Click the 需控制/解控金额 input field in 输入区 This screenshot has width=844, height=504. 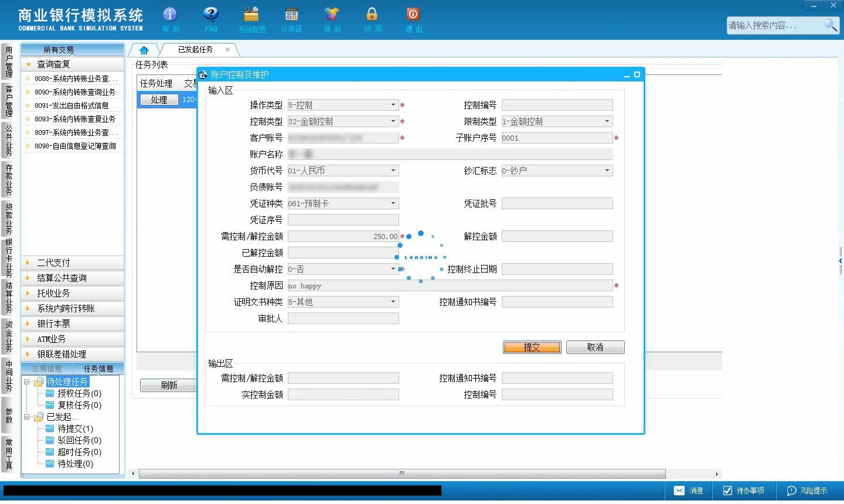343,236
